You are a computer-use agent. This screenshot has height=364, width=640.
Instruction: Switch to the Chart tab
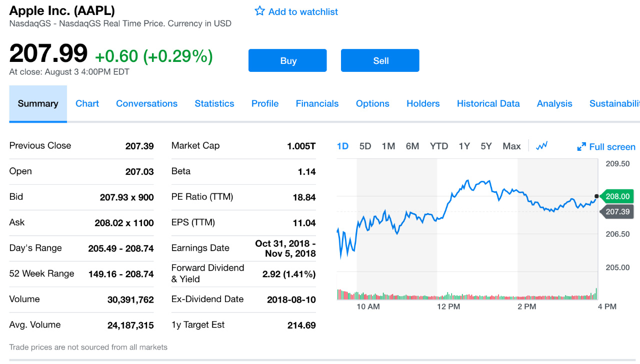pos(87,104)
